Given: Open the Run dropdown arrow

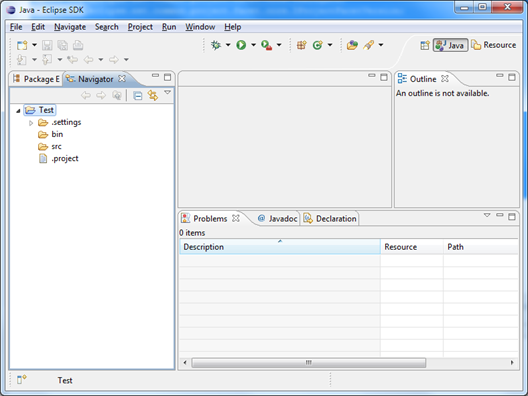Looking at the screenshot, I should tap(254, 44).
